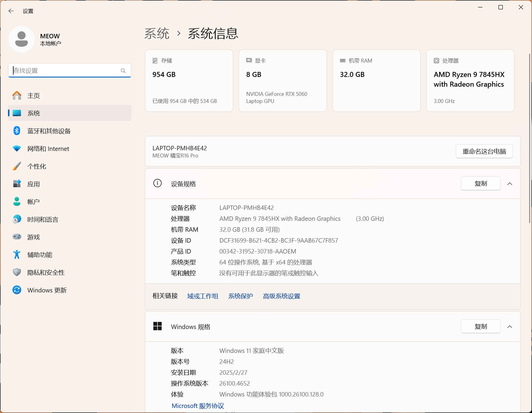Open the 高级系统设置 link
The width and height of the screenshot is (532, 413).
(x=281, y=296)
